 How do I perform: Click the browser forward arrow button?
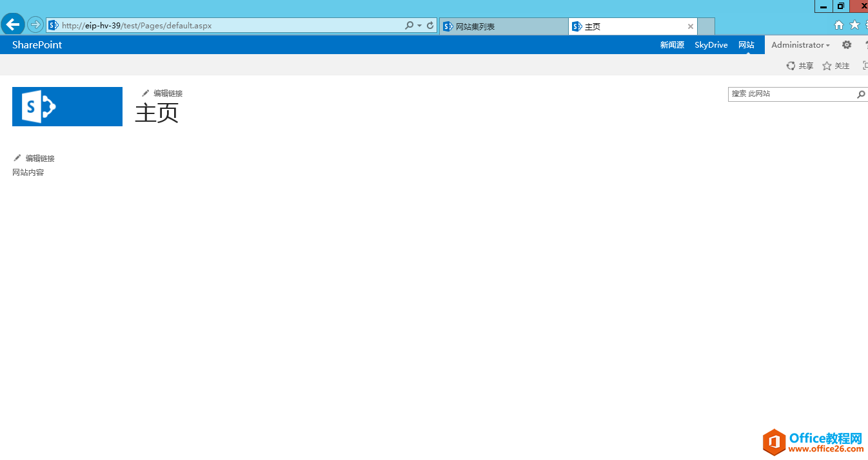tap(35, 25)
